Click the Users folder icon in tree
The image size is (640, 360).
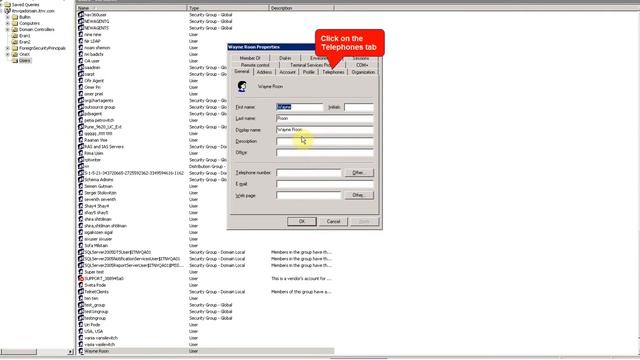[x=15, y=60]
